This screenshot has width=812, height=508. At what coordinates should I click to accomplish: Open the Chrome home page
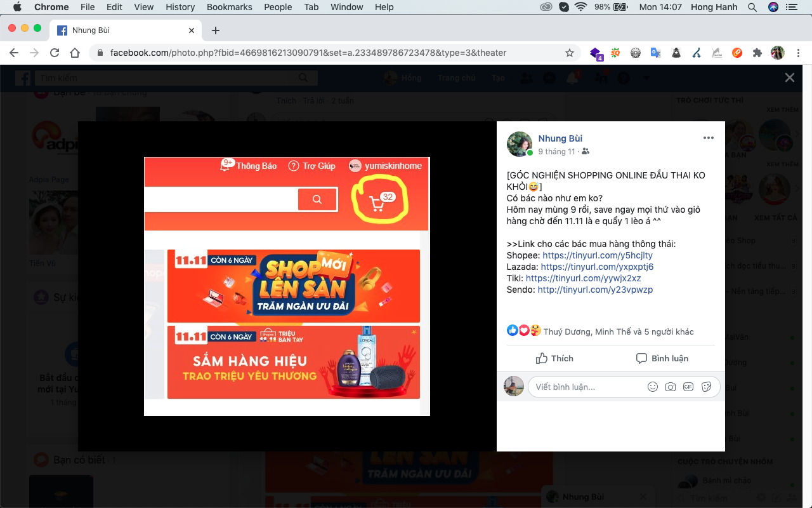click(75, 53)
